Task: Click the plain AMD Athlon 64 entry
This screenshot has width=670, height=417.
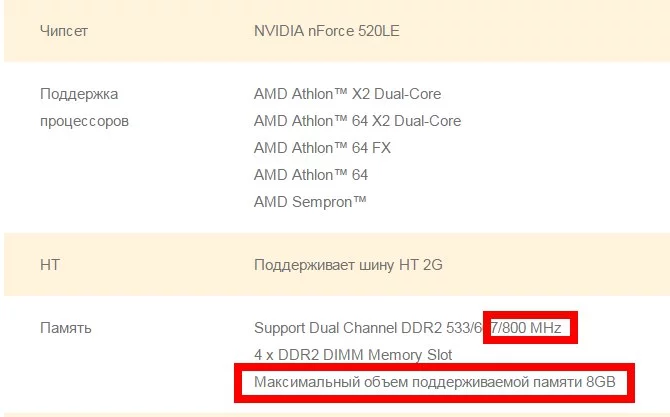Action: [x=311, y=175]
